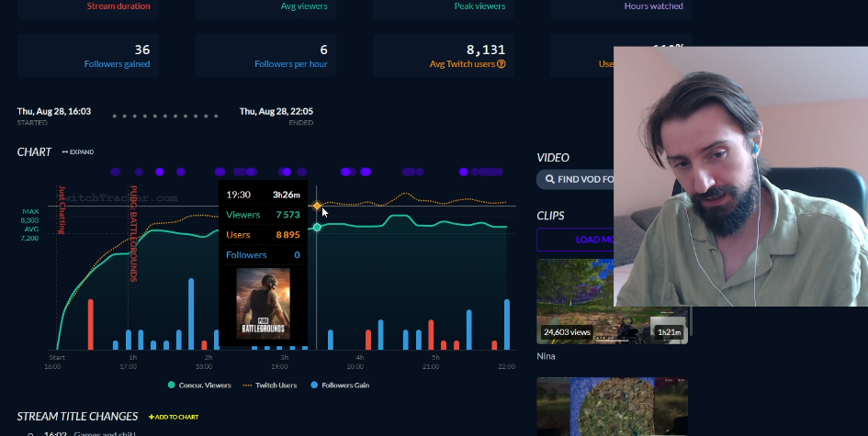The image size is (868, 436).
Task: Click the 3h26m elapsed time in tooltip
Action: click(x=287, y=195)
